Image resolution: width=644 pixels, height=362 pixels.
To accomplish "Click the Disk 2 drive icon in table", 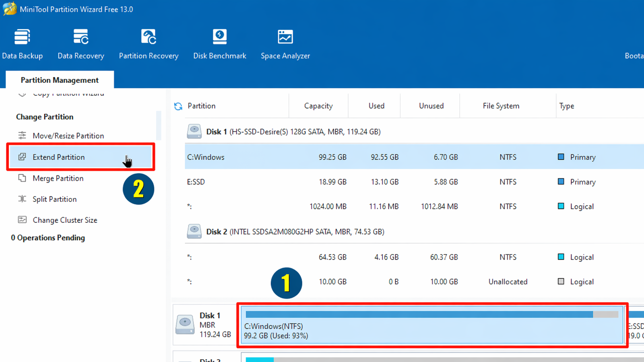I will (x=194, y=231).
